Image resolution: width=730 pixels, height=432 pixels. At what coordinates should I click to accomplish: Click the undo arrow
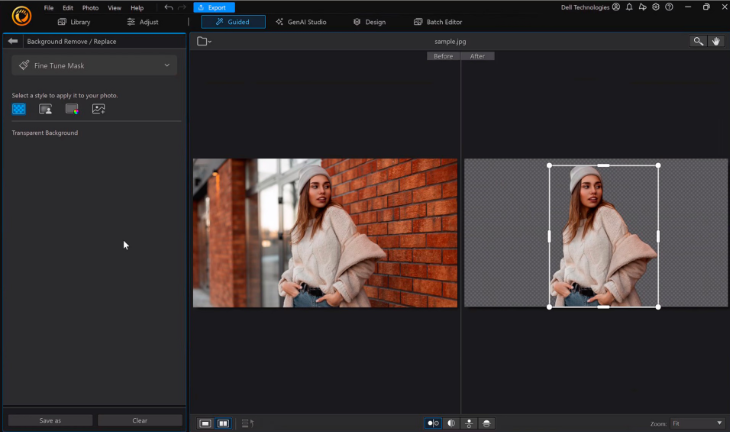click(x=168, y=7)
